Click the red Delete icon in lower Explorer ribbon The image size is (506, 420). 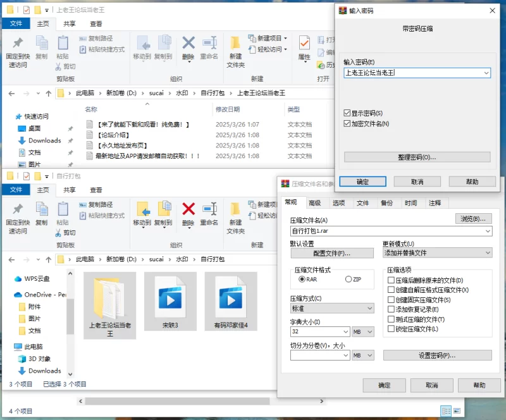click(x=188, y=209)
